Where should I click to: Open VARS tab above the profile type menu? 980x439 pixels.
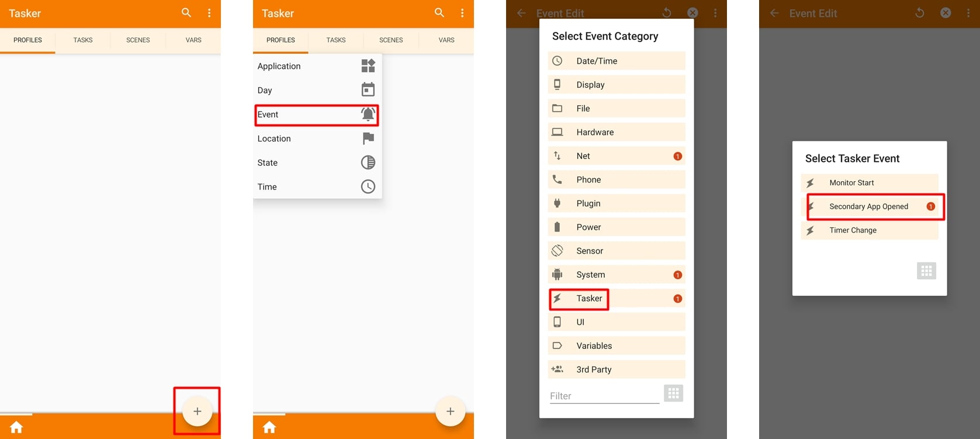(446, 40)
